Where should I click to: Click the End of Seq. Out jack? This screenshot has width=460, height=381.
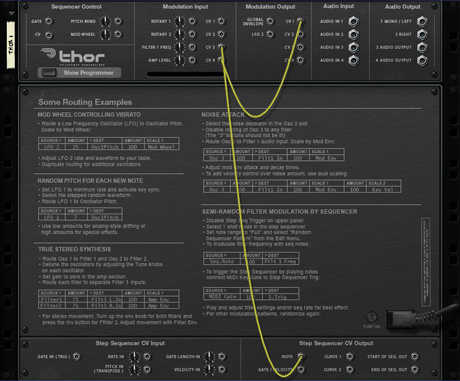tap(415, 369)
